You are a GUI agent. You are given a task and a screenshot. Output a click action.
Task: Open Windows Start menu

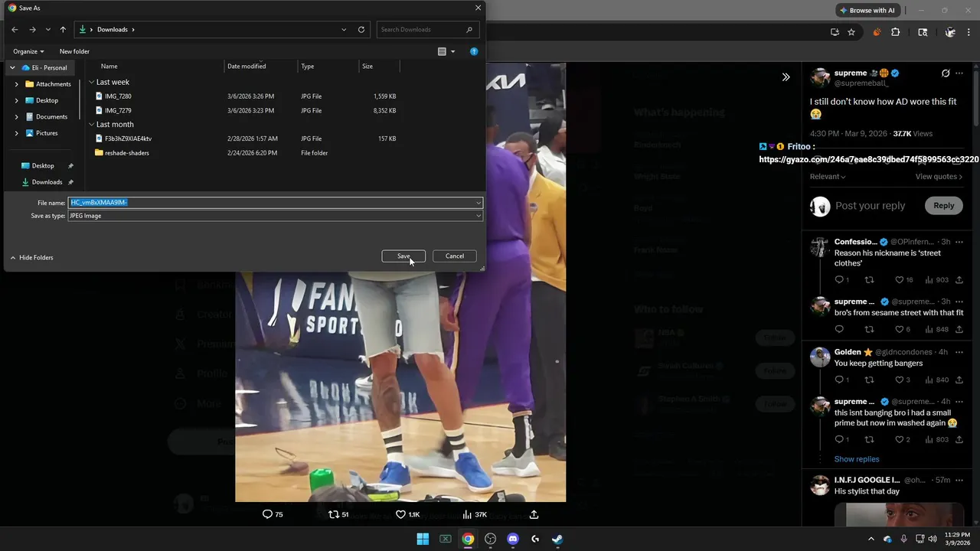423,539
